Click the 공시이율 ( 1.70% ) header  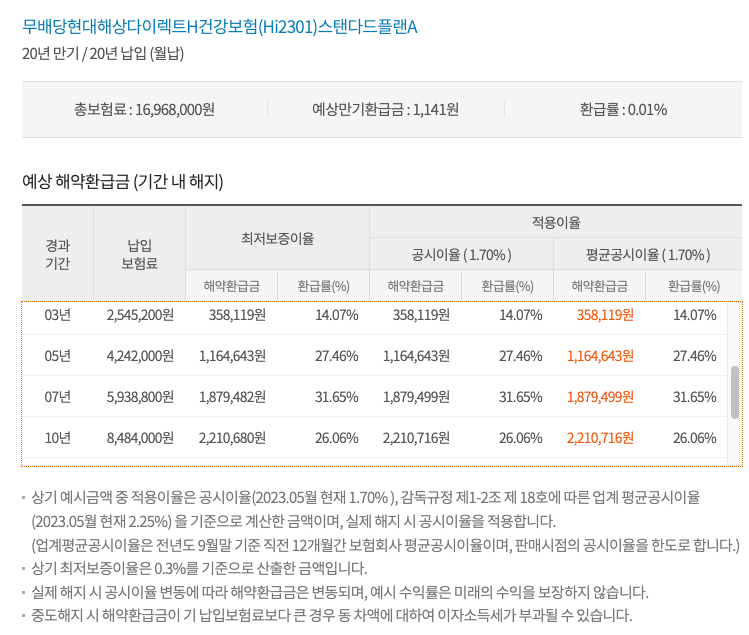click(461, 255)
